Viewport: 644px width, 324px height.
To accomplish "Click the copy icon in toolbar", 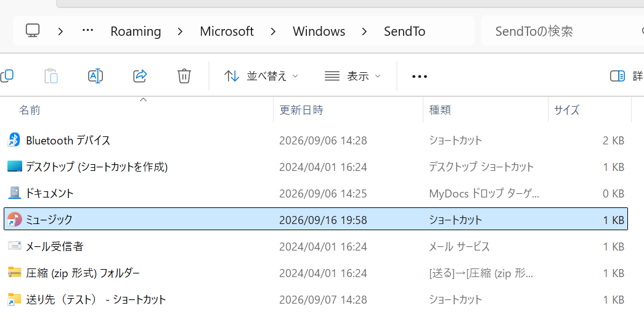I will [x=7, y=76].
